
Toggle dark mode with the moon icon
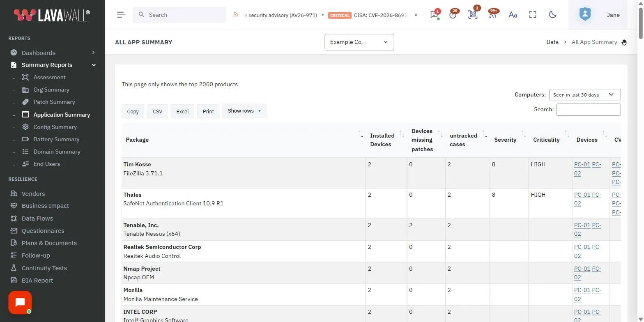coord(552,15)
